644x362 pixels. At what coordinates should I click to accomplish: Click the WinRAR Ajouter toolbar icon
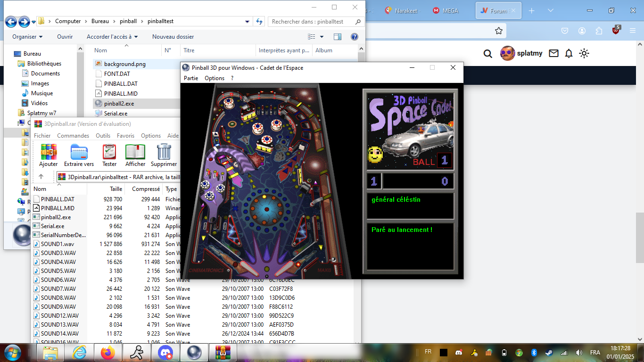click(x=48, y=155)
